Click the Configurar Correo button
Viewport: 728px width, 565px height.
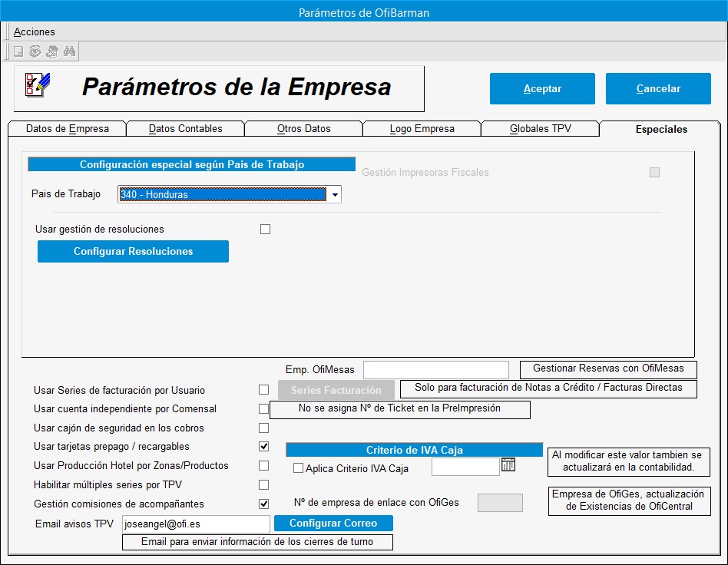(x=333, y=524)
